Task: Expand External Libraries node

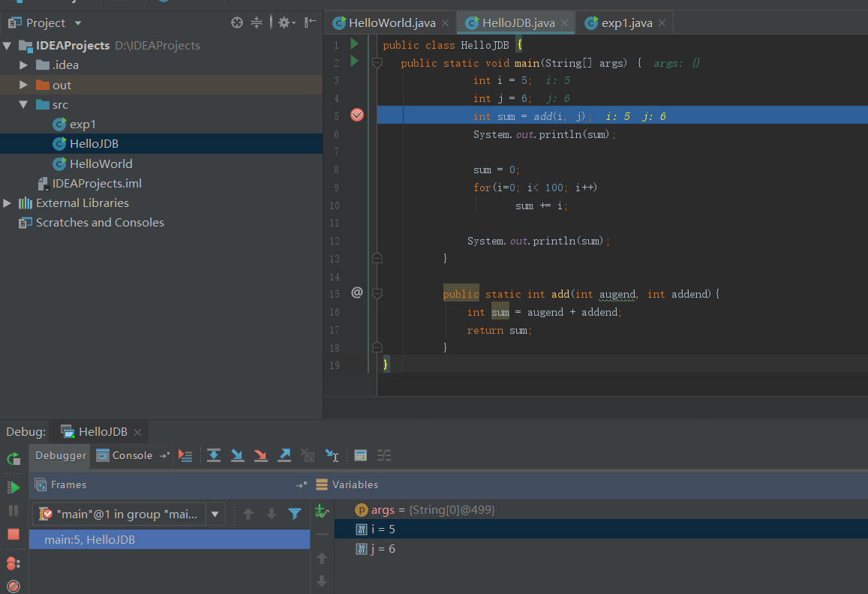Action: 7,203
